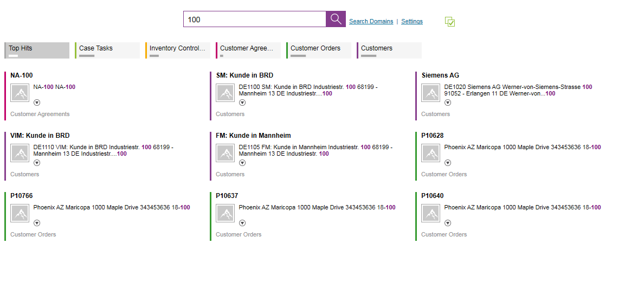Toggle the multi-select checkbox icon
The width and height of the screenshot is (644, 294).
449,22
